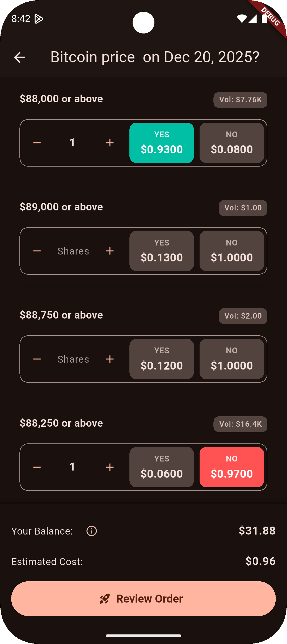Open the balance info icon
The height and width of the screenshot is (644, 287).
92,531
